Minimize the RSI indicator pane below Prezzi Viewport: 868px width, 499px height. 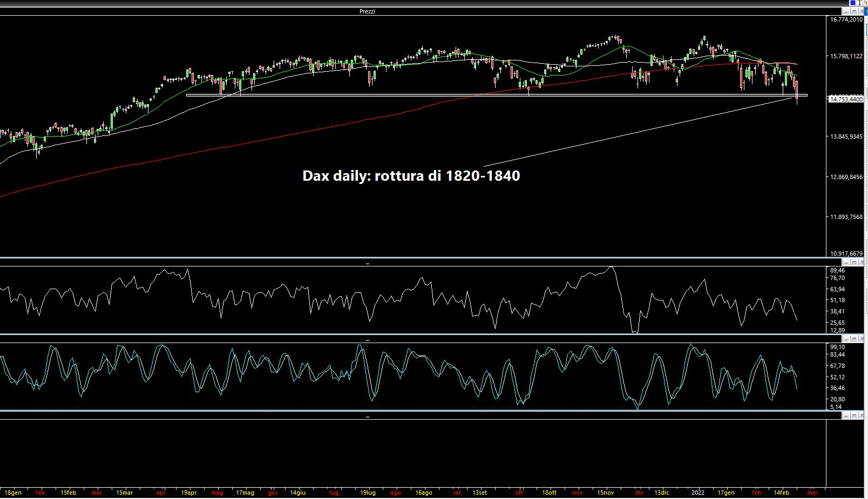[846, 262]
